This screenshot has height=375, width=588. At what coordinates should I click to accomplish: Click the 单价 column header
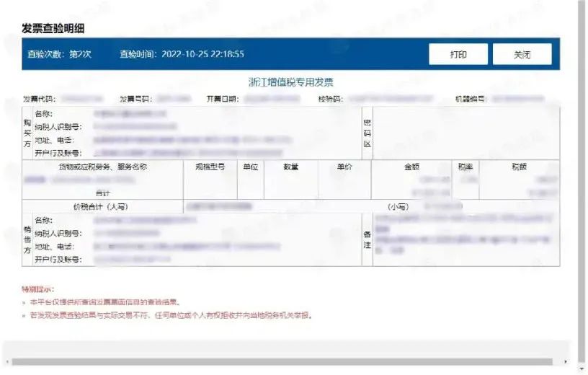pyautogui.click(x=344, y=167)
